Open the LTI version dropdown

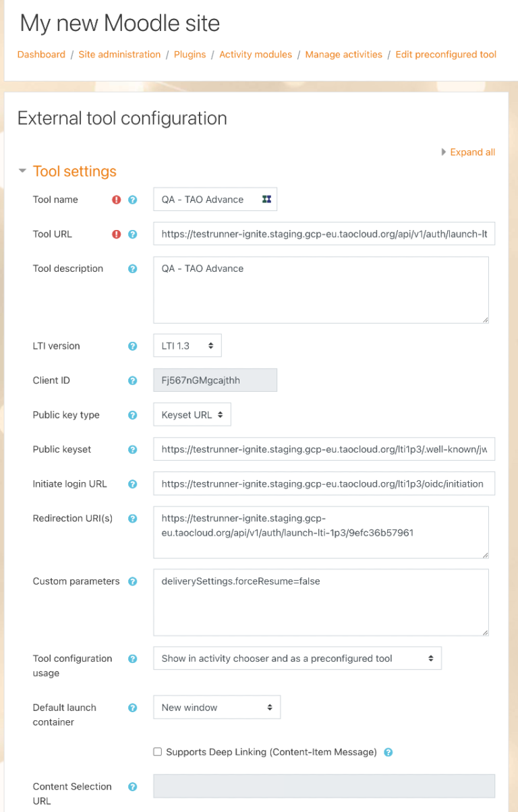click(x=187, y=345)
